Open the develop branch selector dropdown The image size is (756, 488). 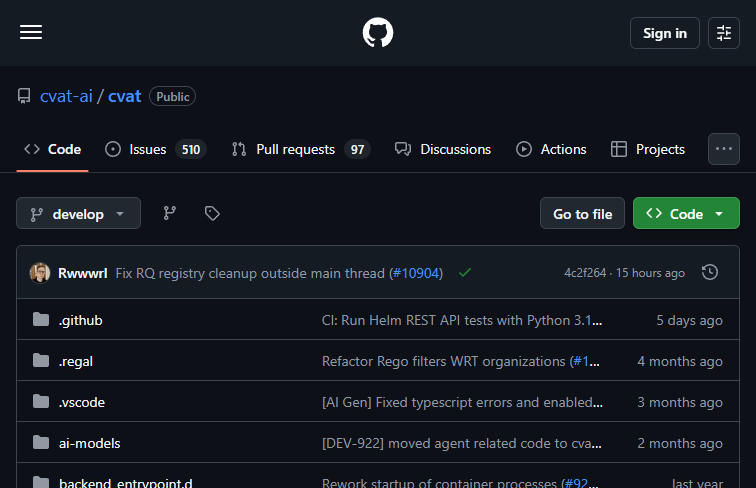(79, 213)
